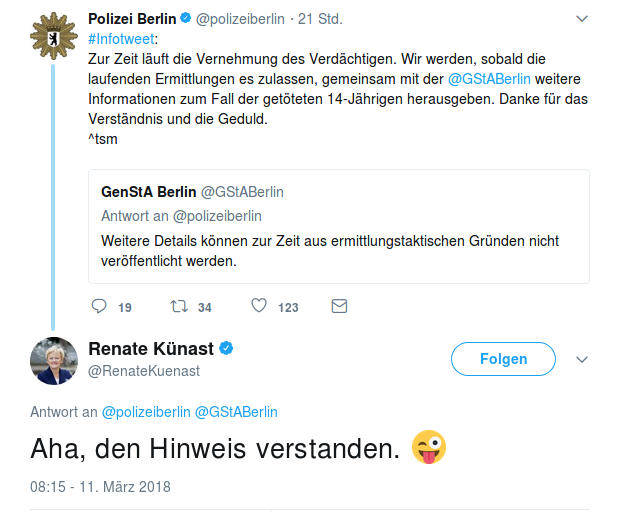
Task: Click the Polizei Berlin display name
Action: [132, 19]
